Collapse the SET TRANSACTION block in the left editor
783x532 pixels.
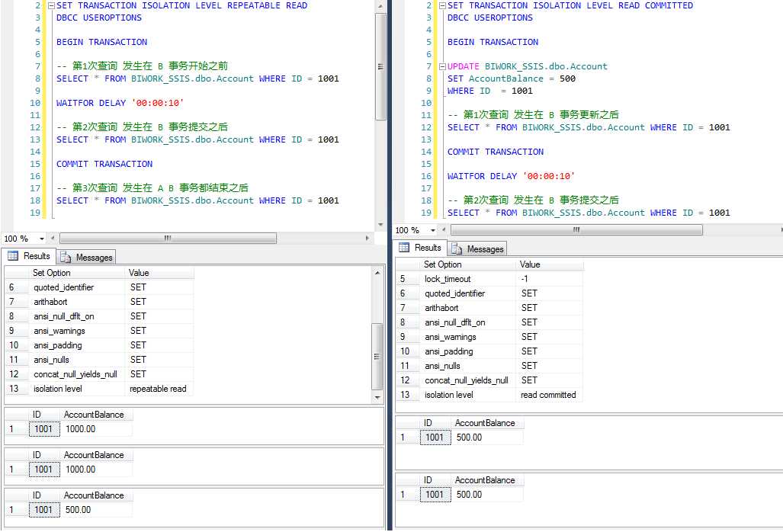[51, 5]
